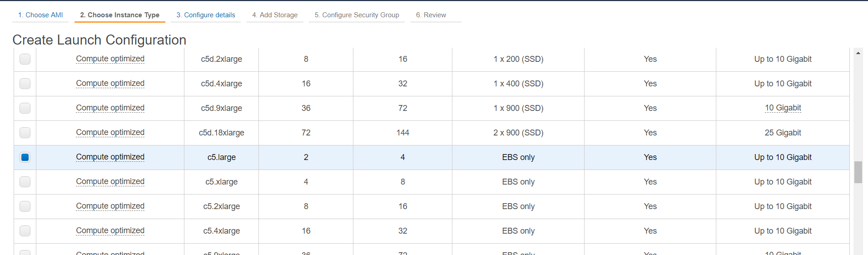Click Up to 10 Gigabit in c5.4xlarge row
868x255 pixels.
783,231
